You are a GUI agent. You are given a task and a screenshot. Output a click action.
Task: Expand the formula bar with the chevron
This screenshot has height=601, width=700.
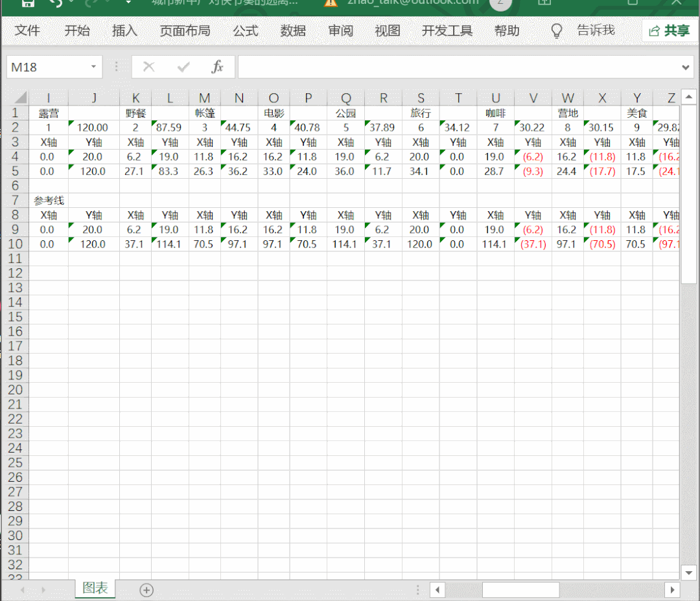(x=685, y=67)
